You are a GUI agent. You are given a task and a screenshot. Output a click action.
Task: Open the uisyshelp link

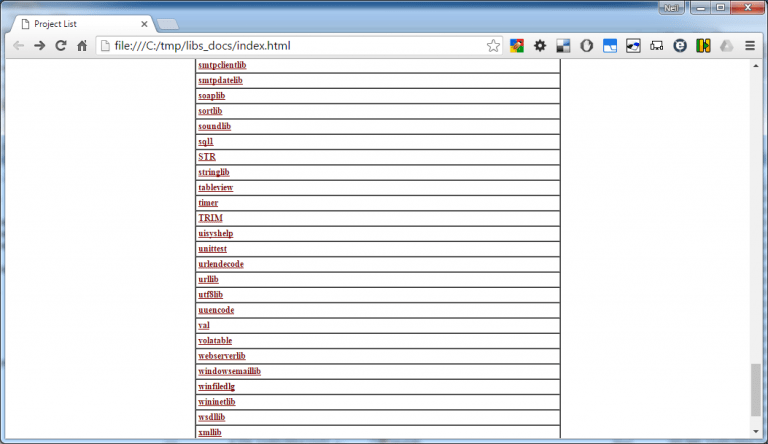click(216, 233)
